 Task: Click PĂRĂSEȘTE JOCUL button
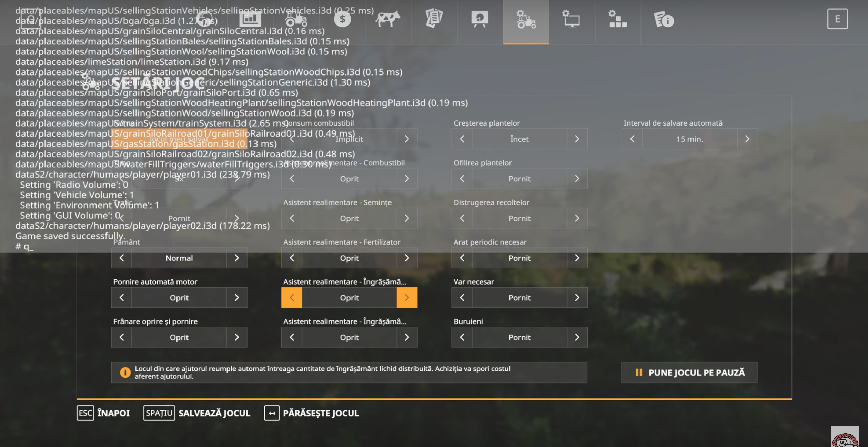click(x=312, y=413)
